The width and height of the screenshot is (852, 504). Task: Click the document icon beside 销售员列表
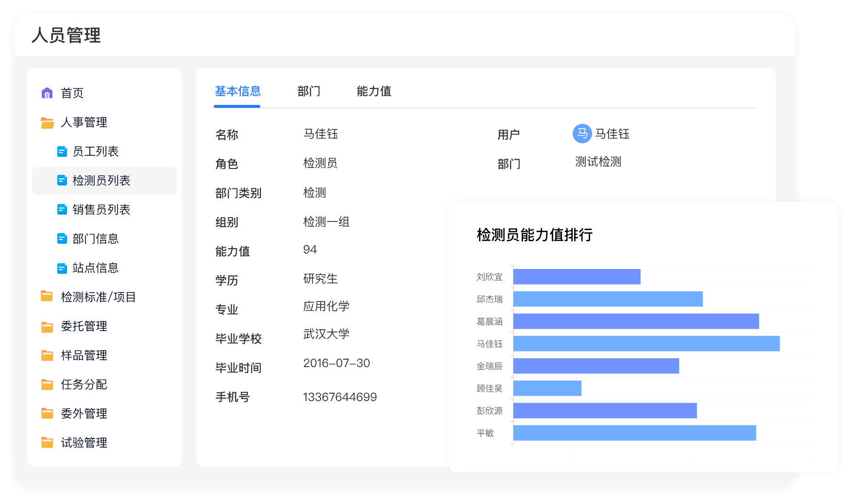tap(62, 210)
